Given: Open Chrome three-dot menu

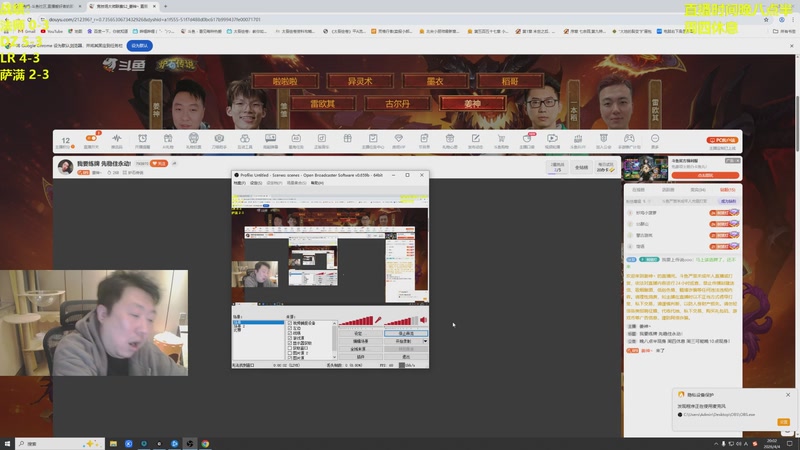Looking at the screenshot, I should pos(793,19).
